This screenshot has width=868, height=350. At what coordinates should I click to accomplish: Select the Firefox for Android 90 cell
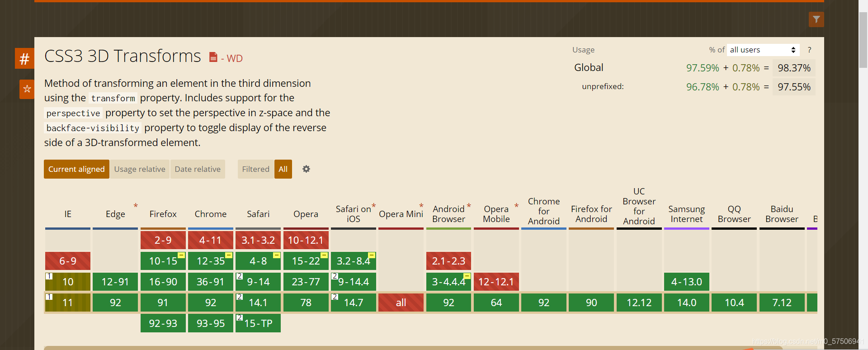point(591,303)
